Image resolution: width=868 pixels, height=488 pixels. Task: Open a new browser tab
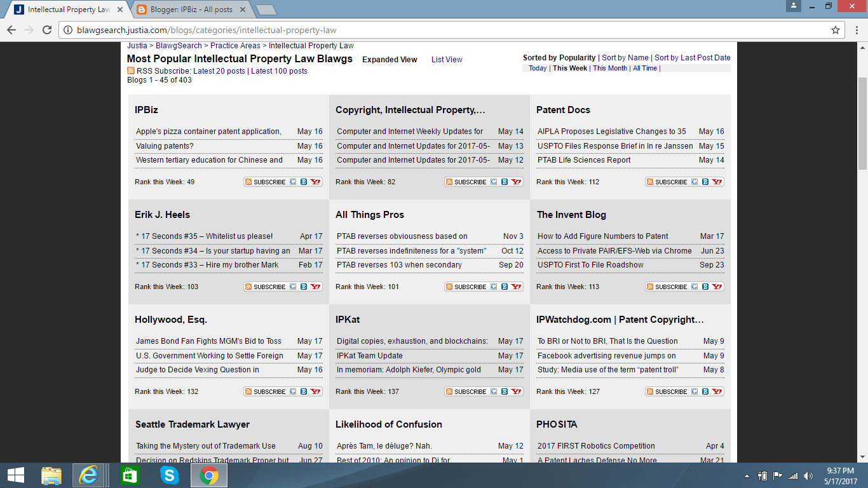pos(266,10)
